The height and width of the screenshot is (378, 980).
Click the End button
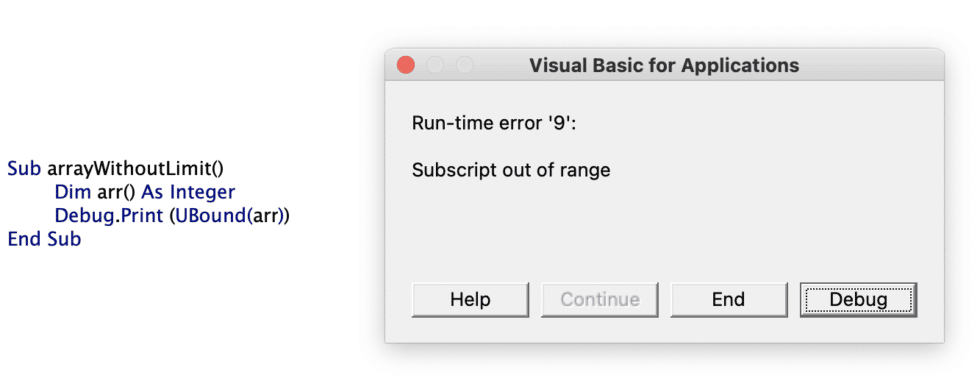tap(729, 300)
